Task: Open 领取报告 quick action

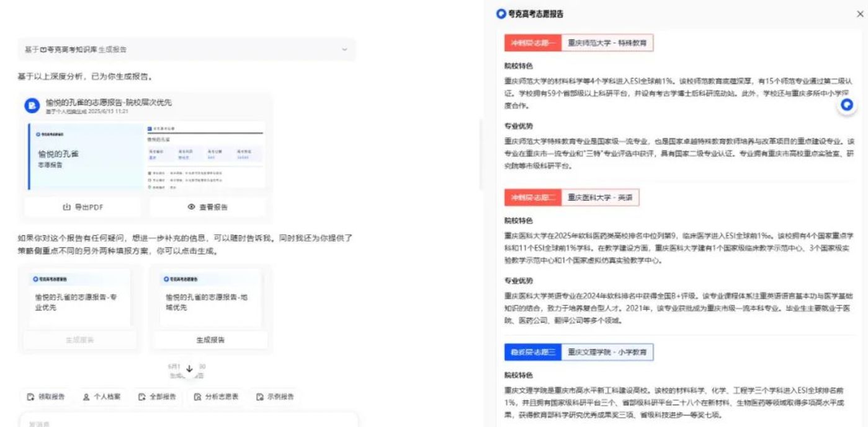Action: pyautogui.click(x=46, y=397)
